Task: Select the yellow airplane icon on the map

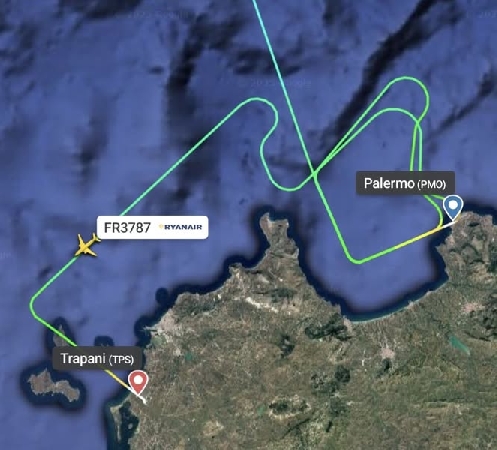Action: pos(87,246)
